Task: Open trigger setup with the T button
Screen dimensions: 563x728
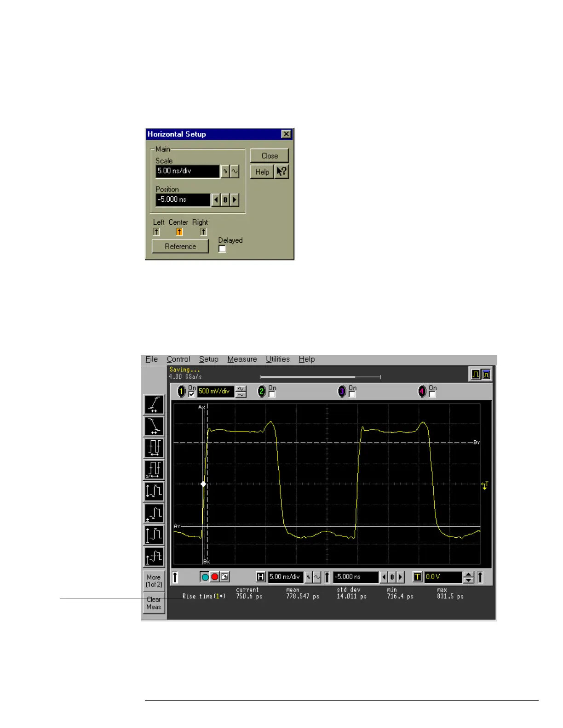Action: (x=417, y=577)
